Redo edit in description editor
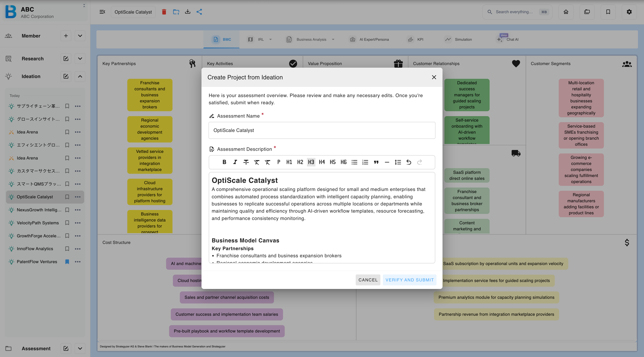 click(x=420, y=162)
